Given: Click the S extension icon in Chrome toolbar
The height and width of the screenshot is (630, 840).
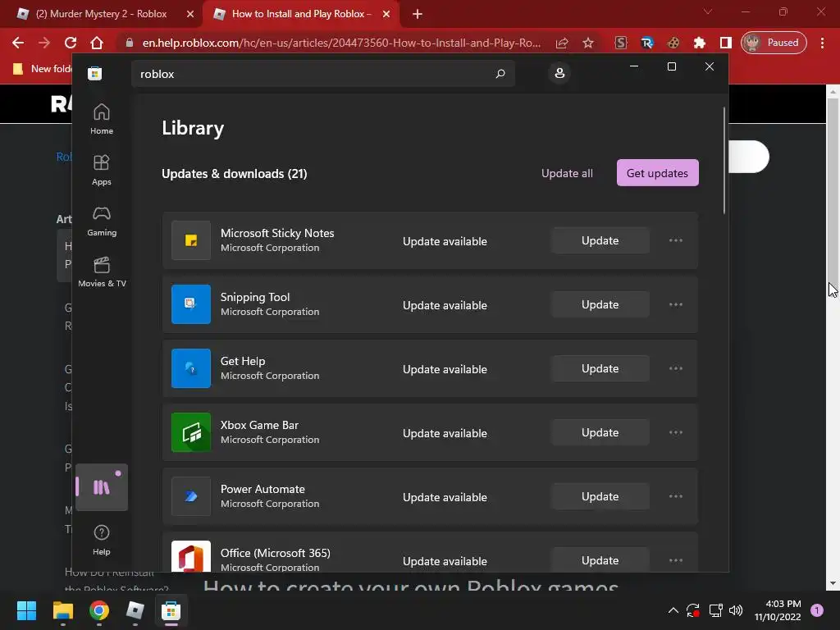Looking at the screenshot, I should [x=620, y=43].
